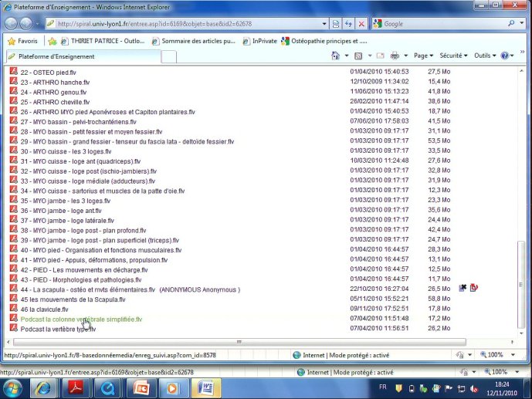Click the read mail icon in command bar
The height and width of the screenshot is (399, 532).
point(381,56)
